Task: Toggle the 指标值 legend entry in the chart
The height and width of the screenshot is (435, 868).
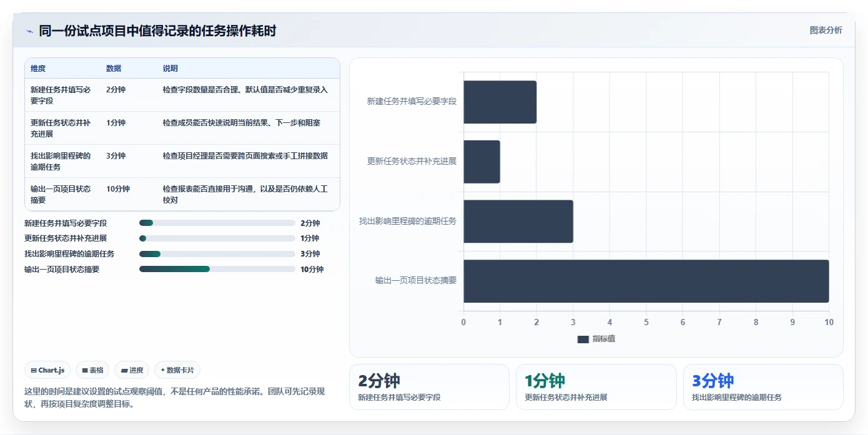Action: [x=596, y=339]
